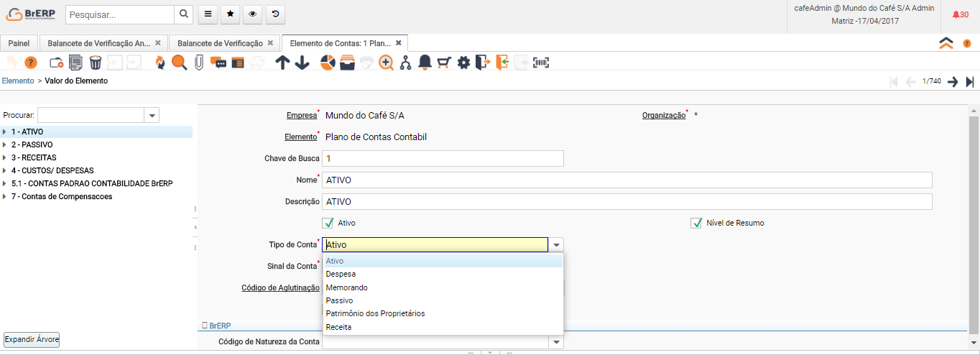The height and width of the screenshot is (355, 980).
Task: Open the process gear icon
Action: pos(463,63)
